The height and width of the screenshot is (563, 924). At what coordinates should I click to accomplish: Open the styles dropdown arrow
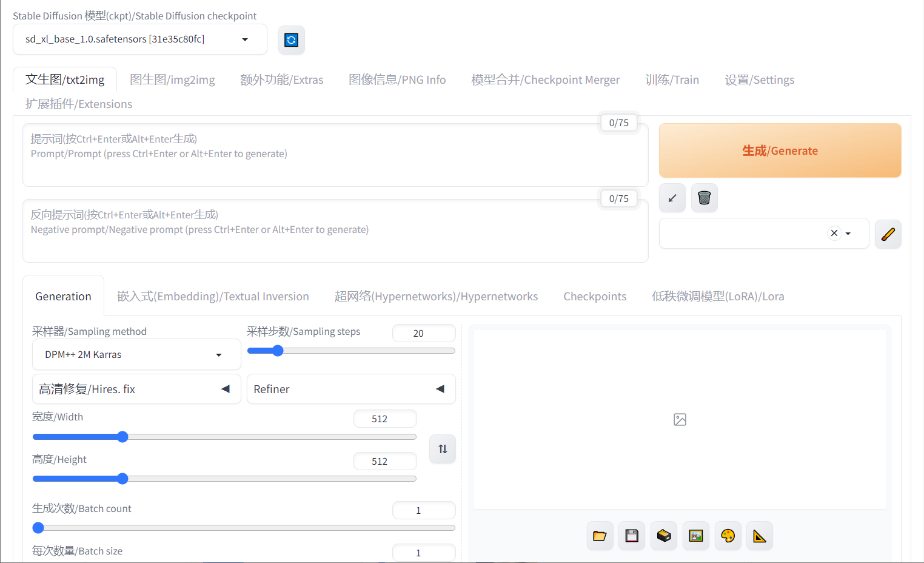point(848,234)
